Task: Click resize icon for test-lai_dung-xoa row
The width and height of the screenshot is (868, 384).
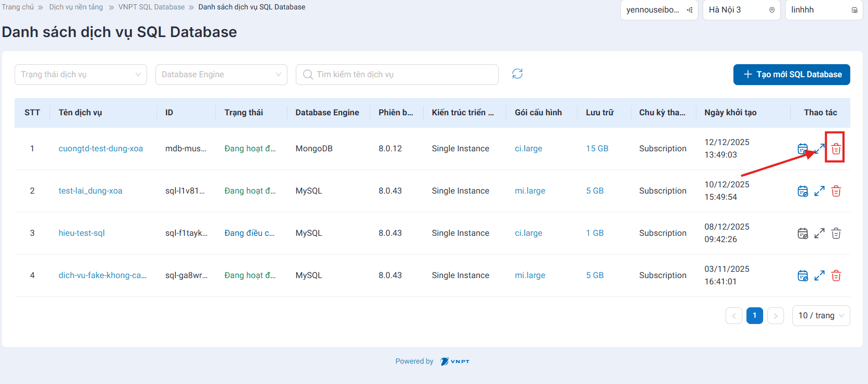Action: point(819,191)
